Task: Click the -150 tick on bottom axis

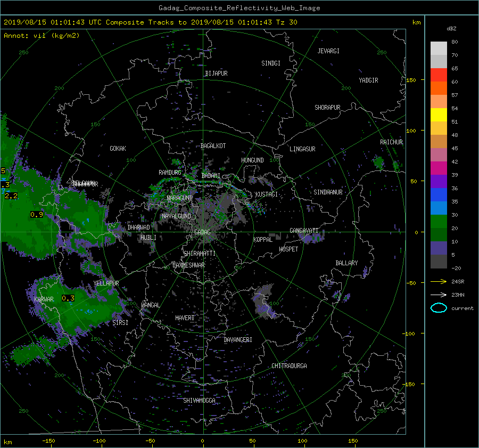Action: [48, 441]
